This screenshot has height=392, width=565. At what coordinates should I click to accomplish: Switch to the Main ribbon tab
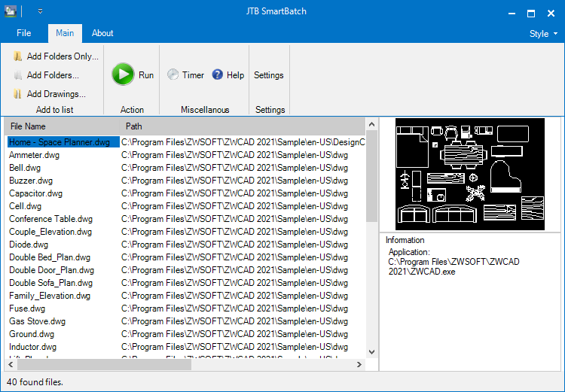(x=65, y=33)
